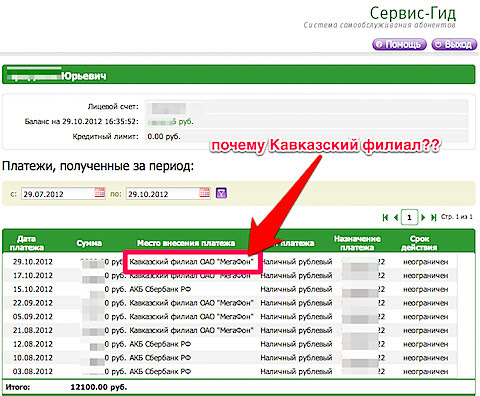Go to last page of payments

433,217
